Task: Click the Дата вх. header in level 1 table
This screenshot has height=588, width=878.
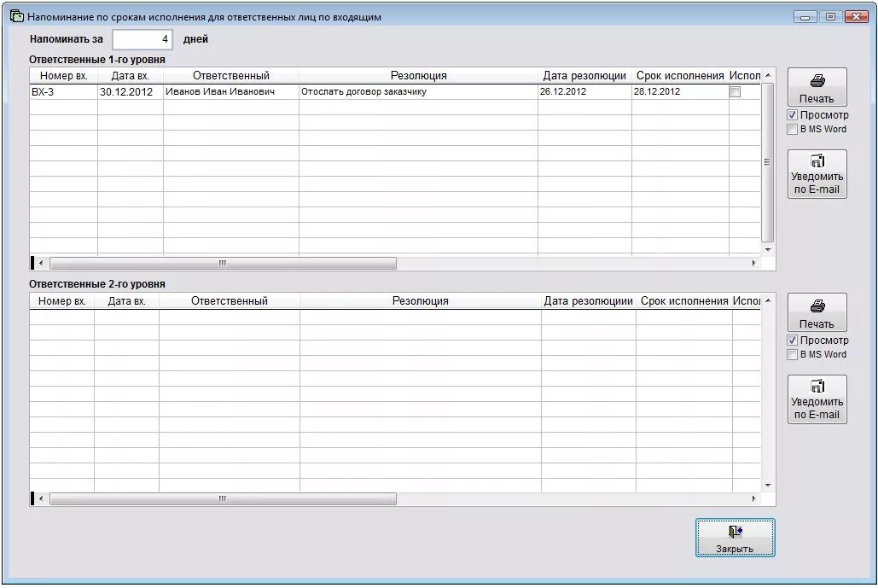Action: pyautogui.click(x=131, y=76)
